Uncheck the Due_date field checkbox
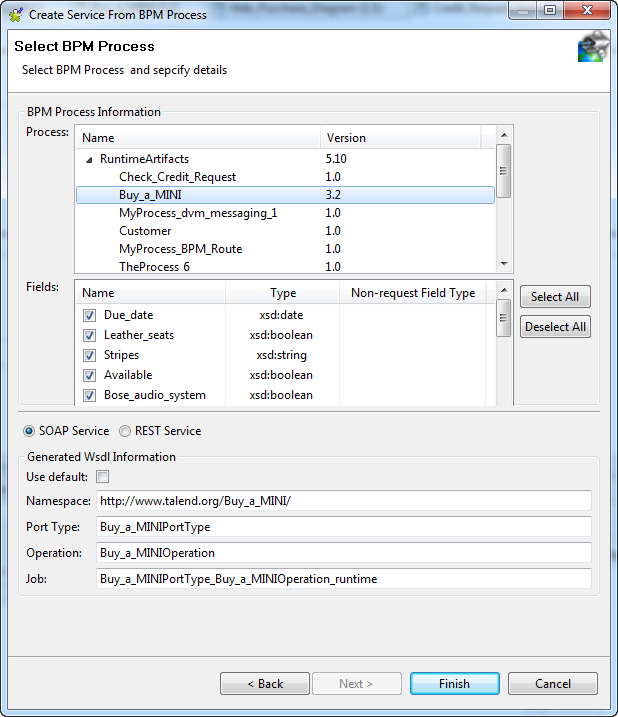The width and height of the screenshot is (618, 717). 90,315
